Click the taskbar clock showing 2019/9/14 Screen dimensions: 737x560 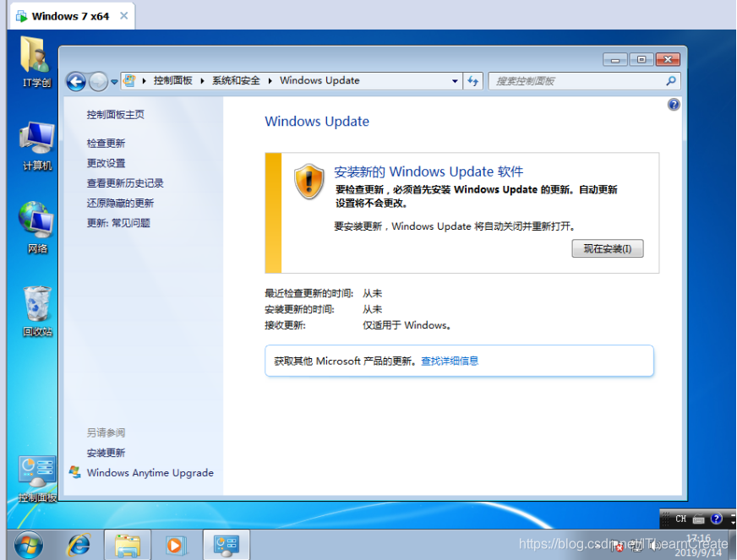coord(698,546)
